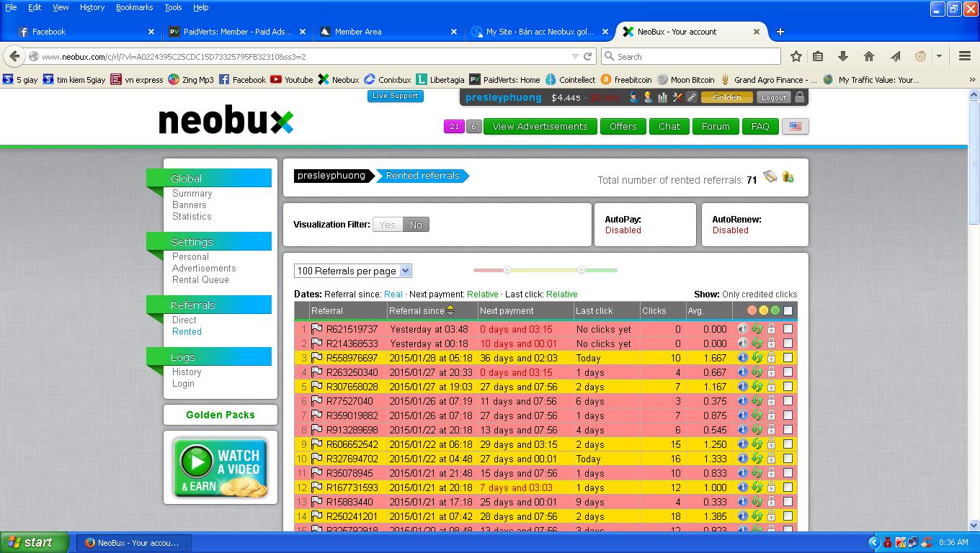Image resolution: width=980 pixels, height=553 pixels.
Task: Click the eraser icon beside total rented referrals
Action: pyautogui.click(x=770, y=177)
